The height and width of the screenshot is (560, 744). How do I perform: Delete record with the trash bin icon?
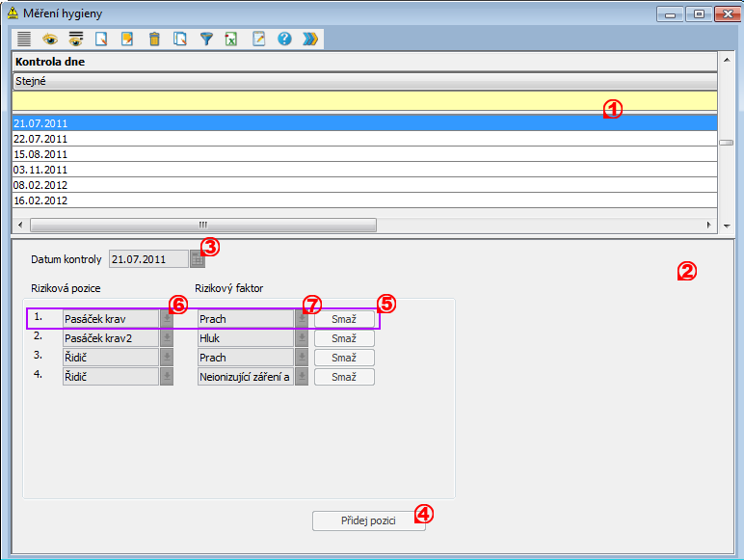pyautogui.click(x=153, y=40)
